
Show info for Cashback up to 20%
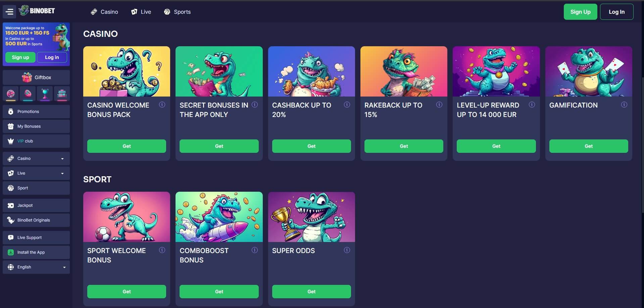(347, 105)
